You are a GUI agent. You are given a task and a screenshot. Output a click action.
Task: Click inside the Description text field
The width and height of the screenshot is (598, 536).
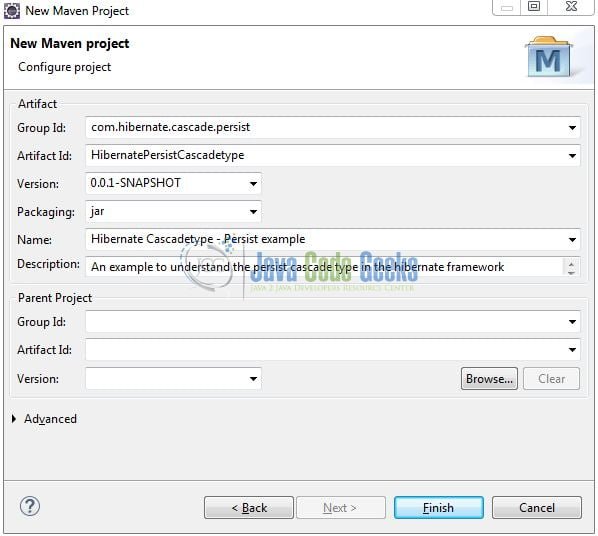[324, 267]
